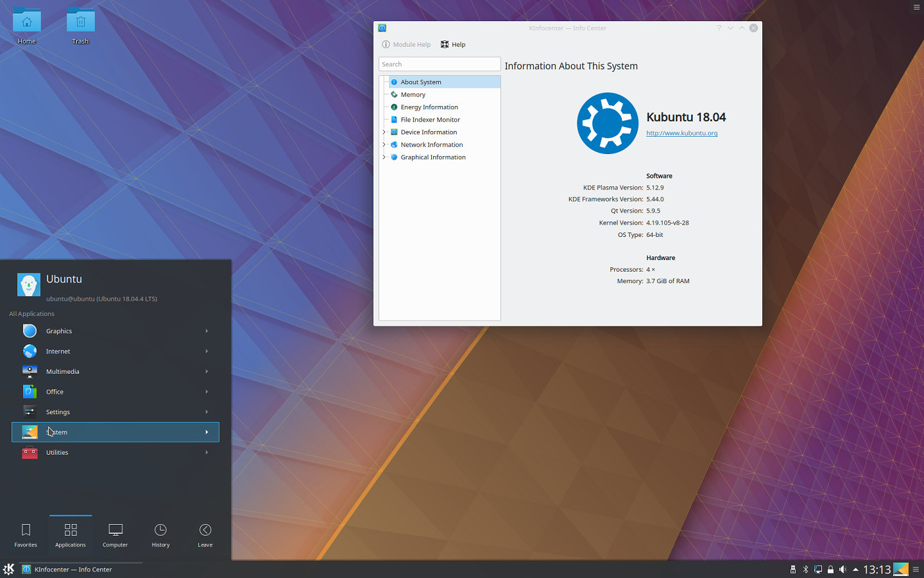Switch to the Leave launcher tab
This screenshot has height=578, width=924.
coord(205,535)
